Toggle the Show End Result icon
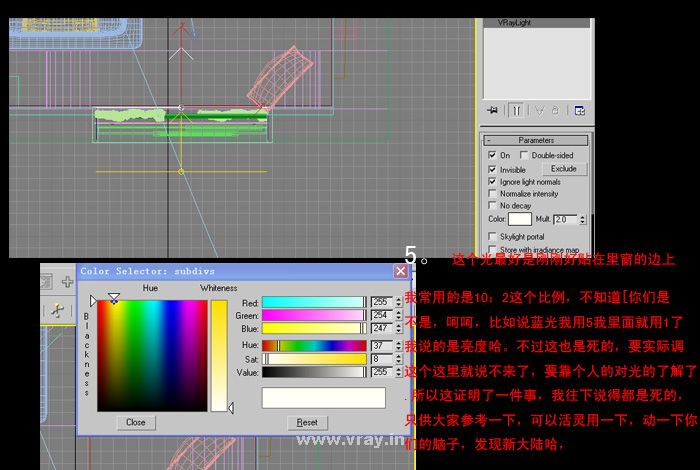The width and height of the screenshot is (700, 470). click(x=517, y=110)
